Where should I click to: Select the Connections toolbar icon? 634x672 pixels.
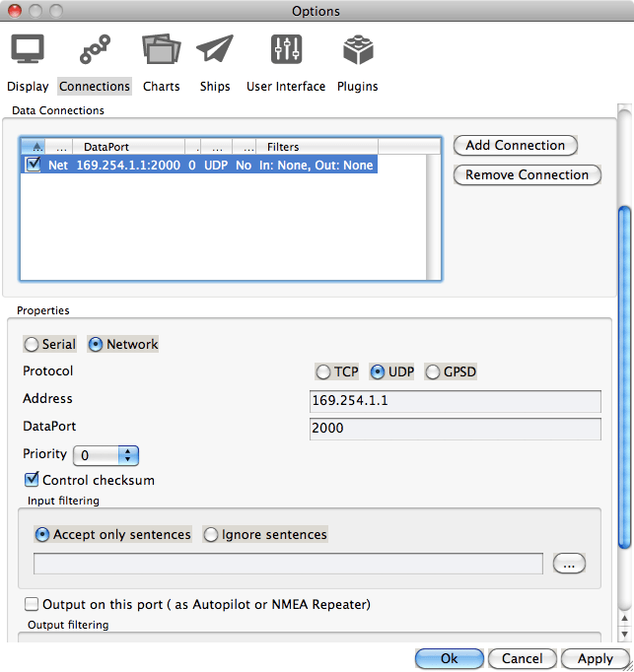click(x=95, y=49)
